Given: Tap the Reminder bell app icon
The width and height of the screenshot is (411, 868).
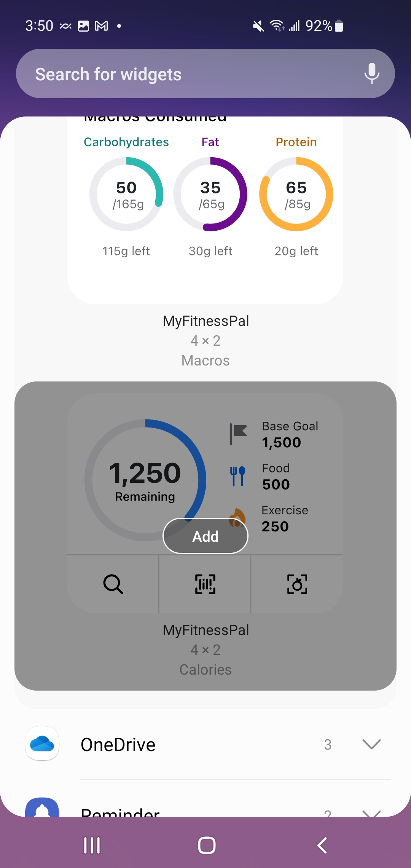Looking at the screenshot, I should pos(42,807).
